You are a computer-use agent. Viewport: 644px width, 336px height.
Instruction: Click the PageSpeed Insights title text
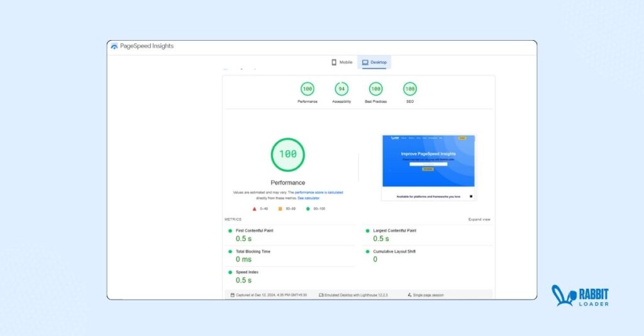click(147, 46)
